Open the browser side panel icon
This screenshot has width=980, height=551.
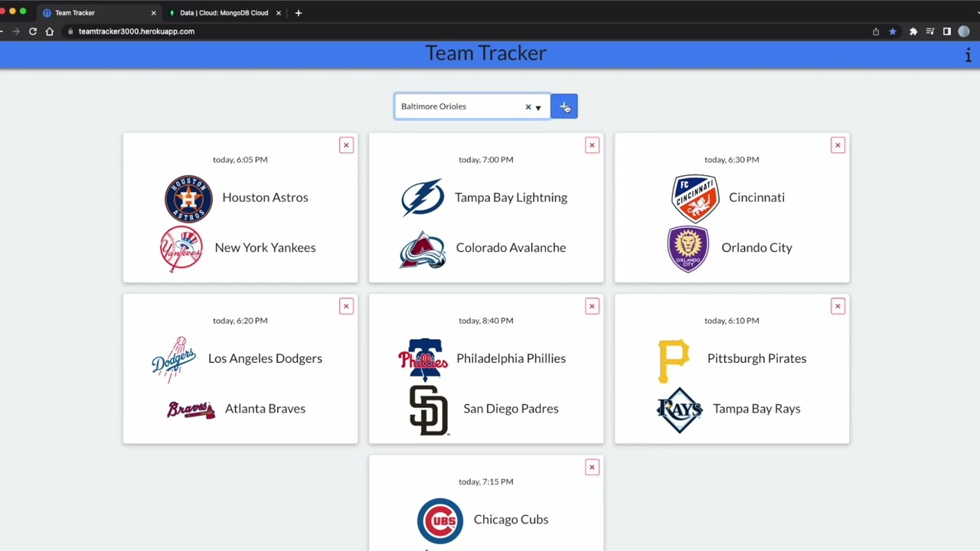pos(947,31)
